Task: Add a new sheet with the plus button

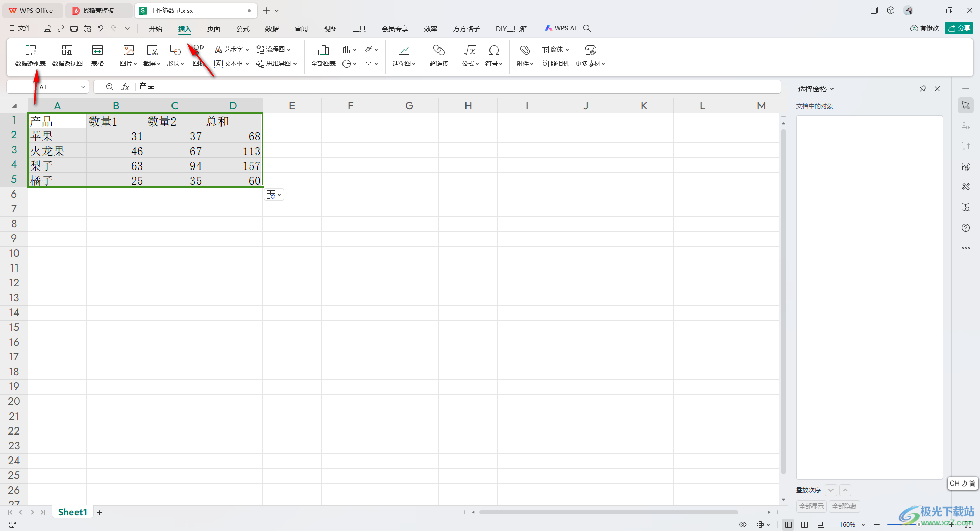Action: [100, 513]
